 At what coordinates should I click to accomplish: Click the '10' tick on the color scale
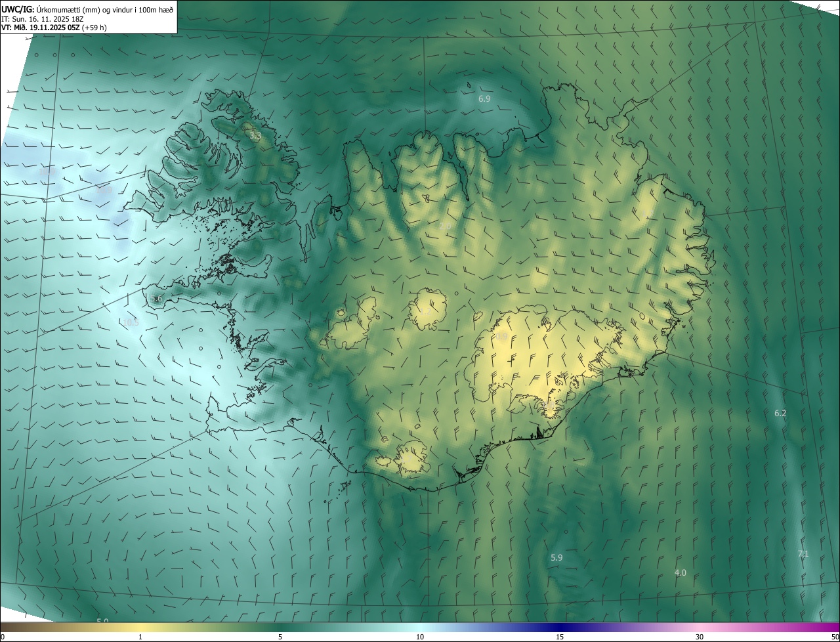coord(420,637)
